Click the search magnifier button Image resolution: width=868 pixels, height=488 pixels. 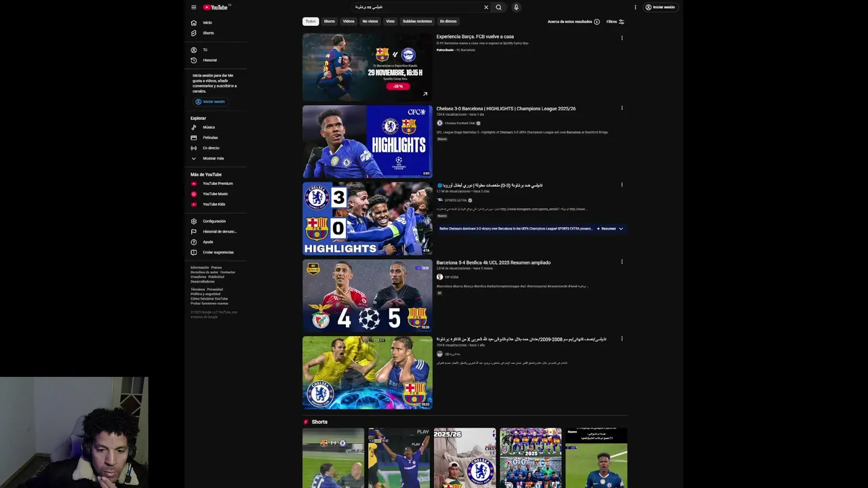tap(498, 7)
